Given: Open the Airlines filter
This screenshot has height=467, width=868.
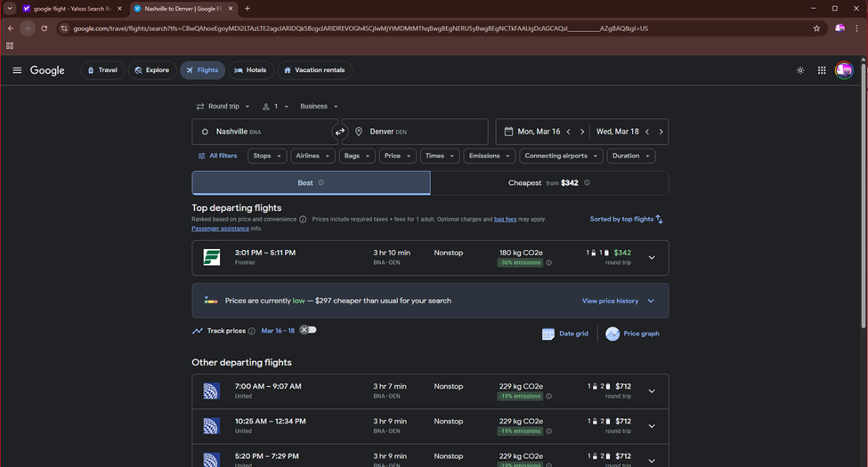Looking at the screenshot, I should click(312, 156).
